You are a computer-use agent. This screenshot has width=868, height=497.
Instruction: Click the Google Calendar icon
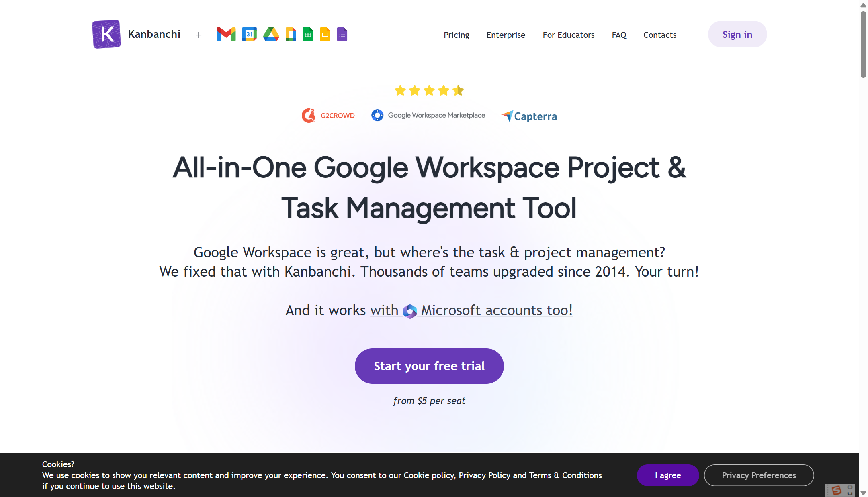(x=249, y=34)
